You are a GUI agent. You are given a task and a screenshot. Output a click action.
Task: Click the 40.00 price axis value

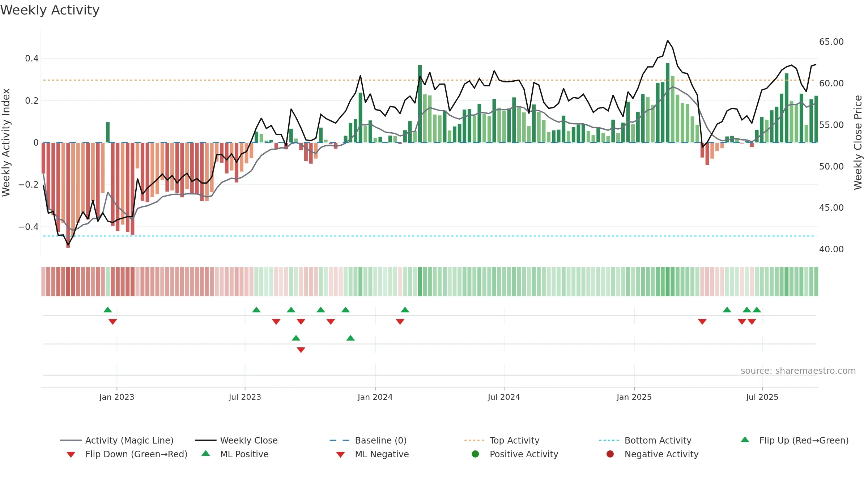pos(831,249)
